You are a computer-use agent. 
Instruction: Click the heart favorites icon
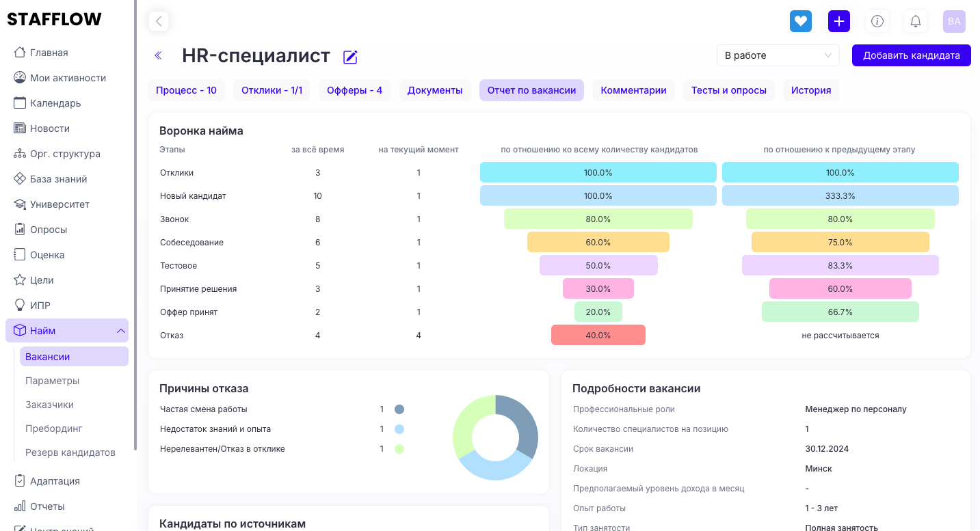[x=800, y=21]
